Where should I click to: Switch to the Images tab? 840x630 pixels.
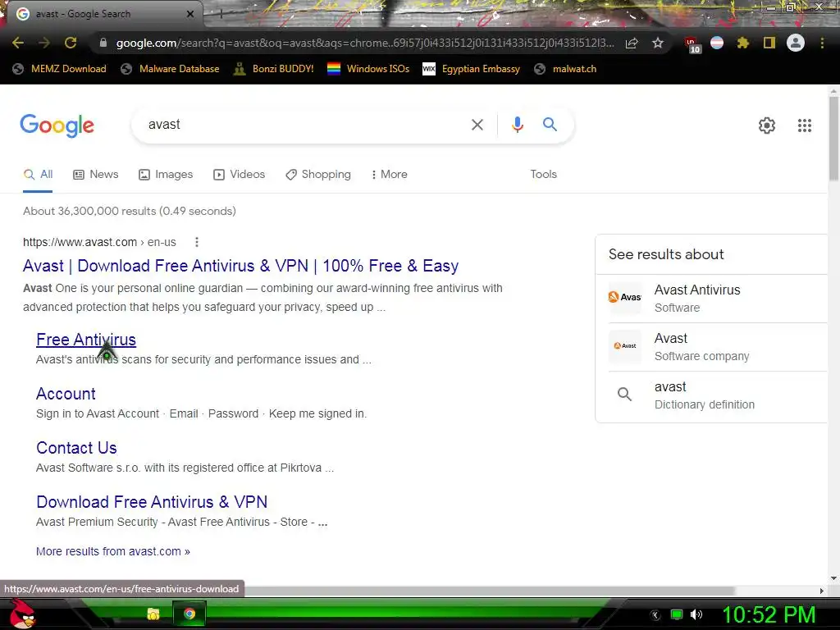coord(166,174)
